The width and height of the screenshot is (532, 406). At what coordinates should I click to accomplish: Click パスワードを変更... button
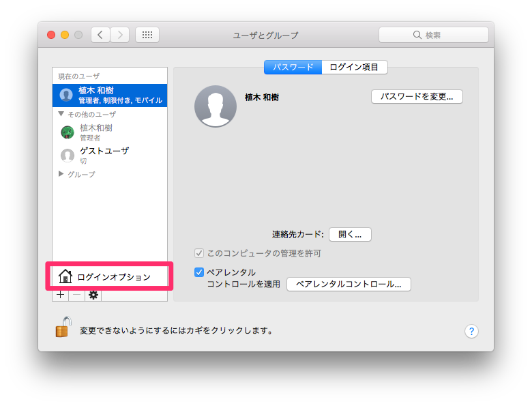click(x=417, y=97)
